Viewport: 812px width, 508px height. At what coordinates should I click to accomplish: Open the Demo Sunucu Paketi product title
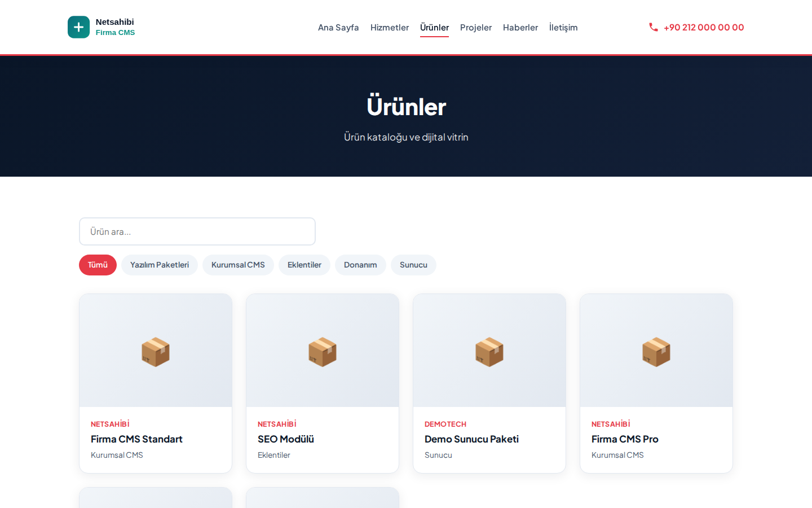(471, 439)
